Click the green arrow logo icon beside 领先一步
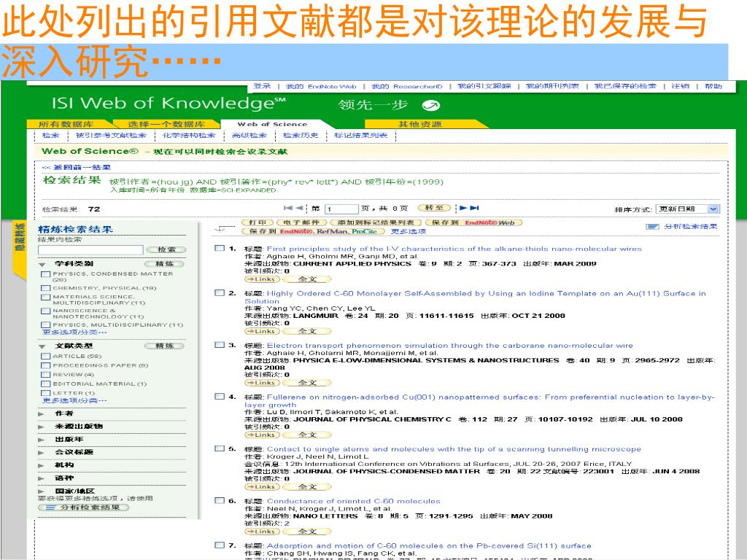This screenshot has height=560, width=747. 431,104
